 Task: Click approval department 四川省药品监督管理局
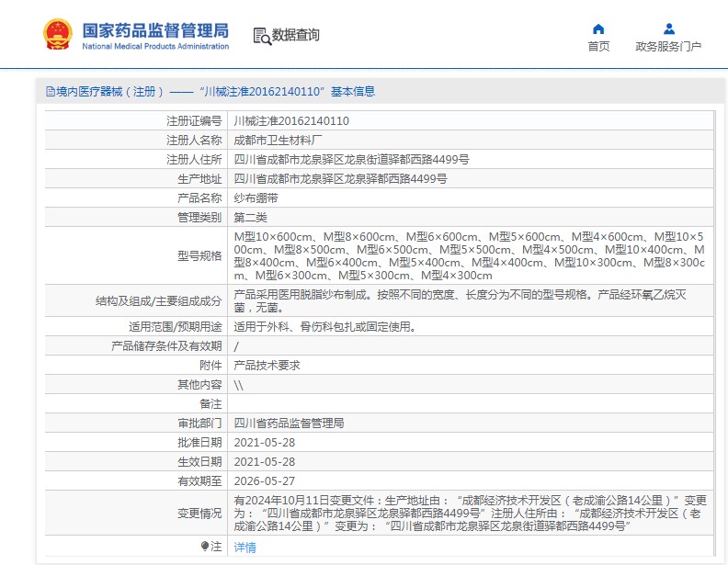(289, 423)
